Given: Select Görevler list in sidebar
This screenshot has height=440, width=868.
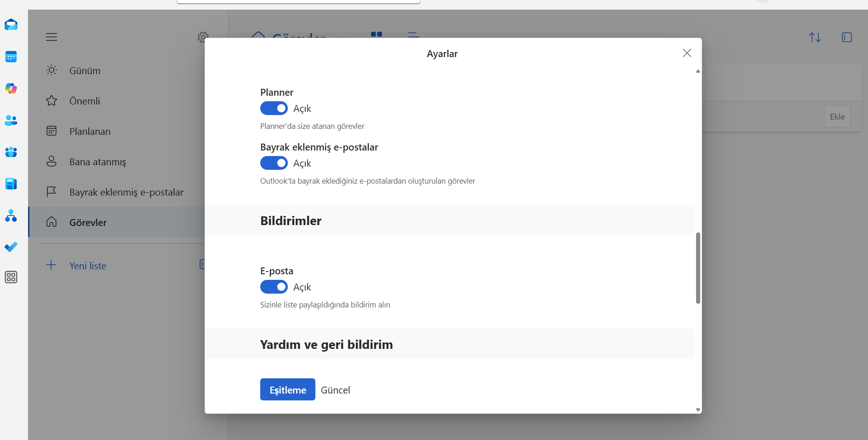Looking at the screenshot, I should pos(116,222).
